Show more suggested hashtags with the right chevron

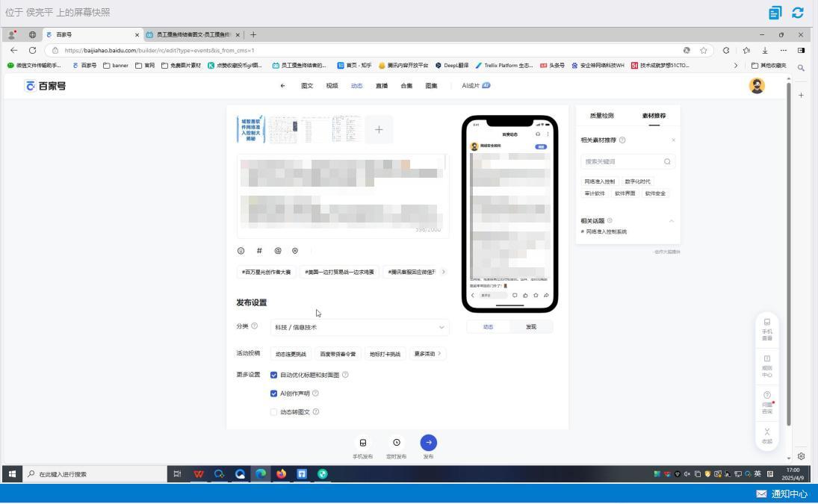[x=444, y=272]
